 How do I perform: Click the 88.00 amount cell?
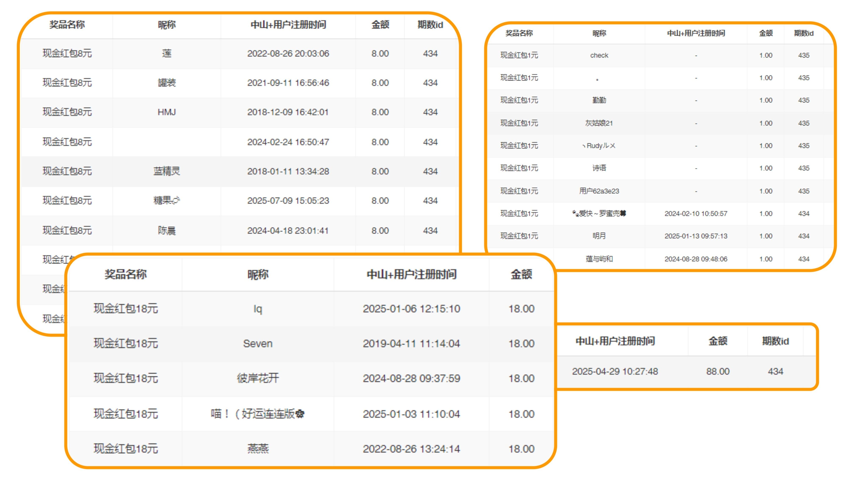[718, 372]
